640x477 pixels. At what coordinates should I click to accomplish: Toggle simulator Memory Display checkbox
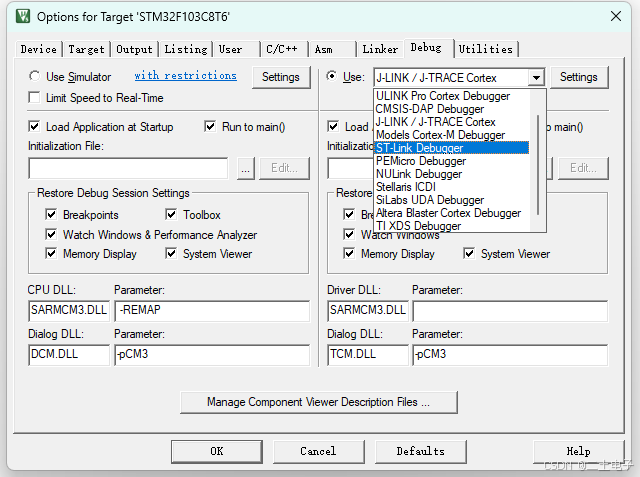[51, 254]
